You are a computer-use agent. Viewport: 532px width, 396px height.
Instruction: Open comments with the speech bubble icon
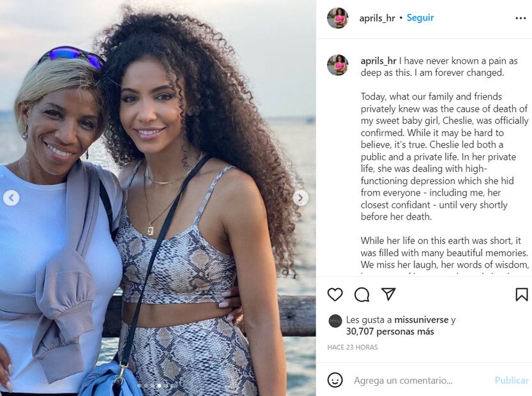(x=361, y=294)
